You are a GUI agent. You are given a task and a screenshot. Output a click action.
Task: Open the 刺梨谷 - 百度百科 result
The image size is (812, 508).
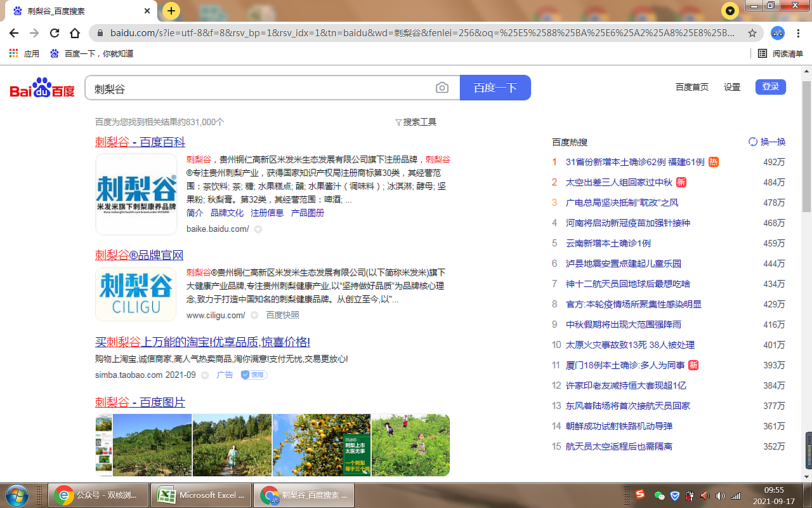[x=140, y=142]
